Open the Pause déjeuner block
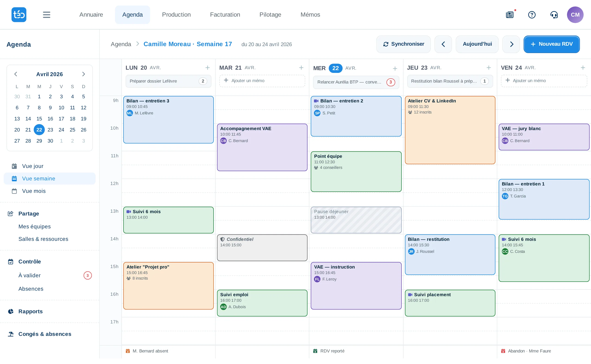 pyautogui.click(x=356, y=220)
